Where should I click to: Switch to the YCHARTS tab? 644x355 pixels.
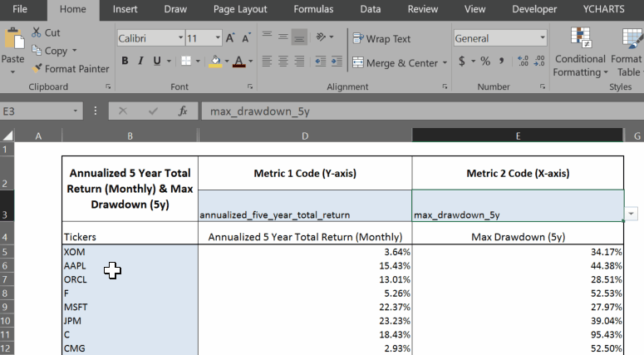pyautogui.click(x=603, y=9)
